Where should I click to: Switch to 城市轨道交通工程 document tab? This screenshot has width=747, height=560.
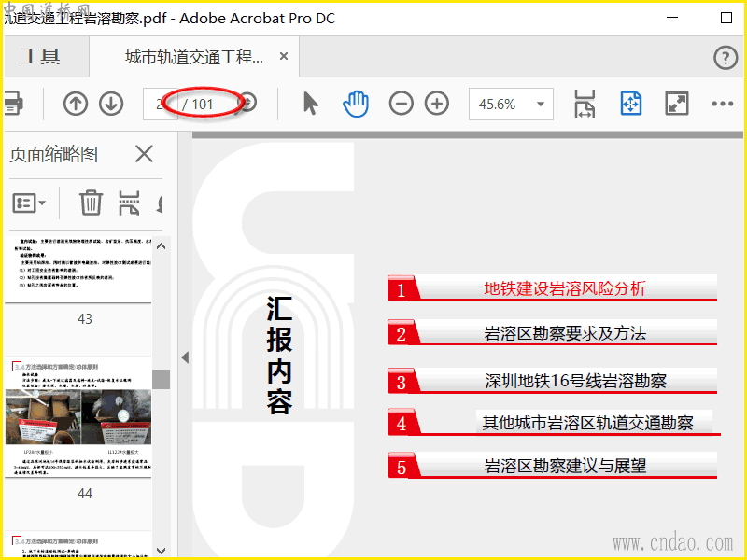click(194, 57)
